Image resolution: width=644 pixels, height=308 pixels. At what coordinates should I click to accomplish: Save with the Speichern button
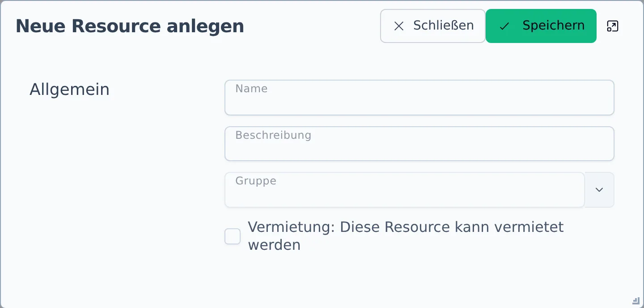click(541, 26)
